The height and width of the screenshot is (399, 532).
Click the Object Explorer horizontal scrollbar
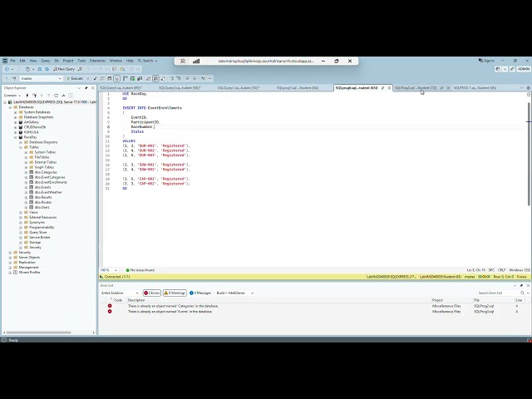coord(39,332)
